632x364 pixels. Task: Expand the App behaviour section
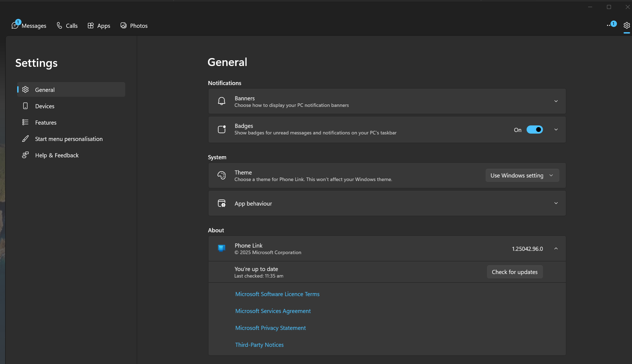pos(556,203)
